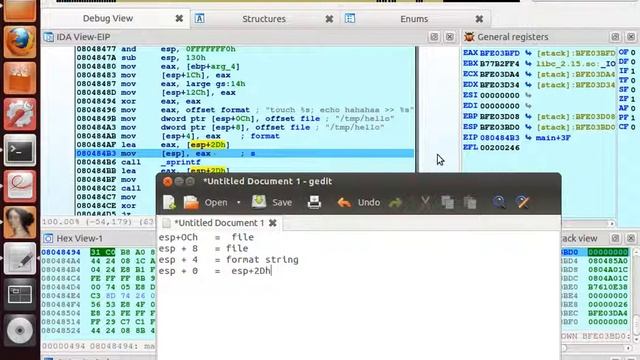Screen dimensions: 640x360
Task: Follow the EIP register jump arrow
Action: pos(528,138)
